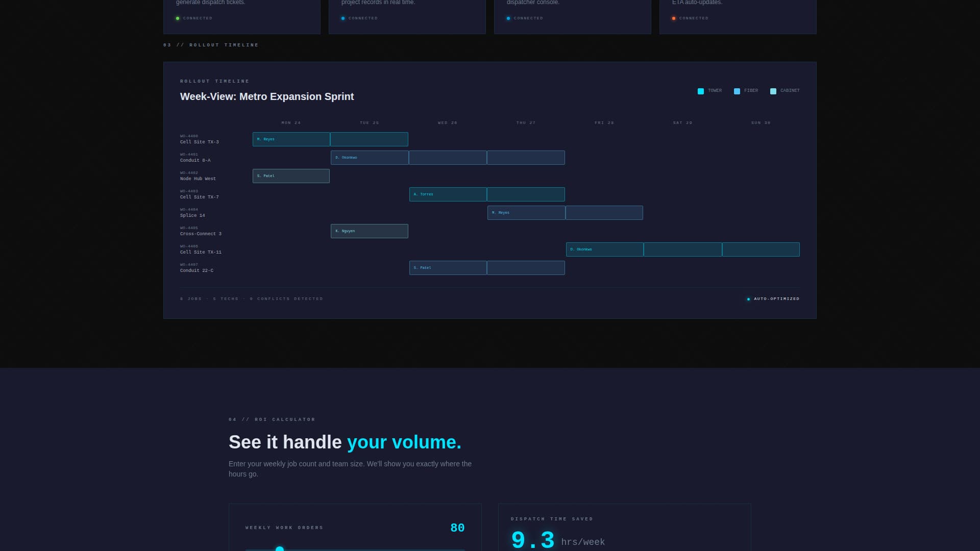The height and width of the screenshot is (551, 980).
Task: Select D. Okonkwo block on Cell Site TX-11
Action: (604, 249)
